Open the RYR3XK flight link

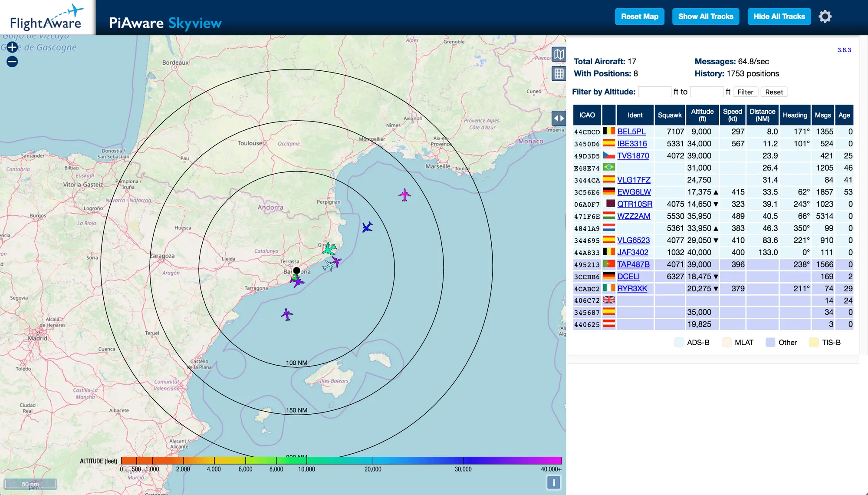(x=632, y=289)
